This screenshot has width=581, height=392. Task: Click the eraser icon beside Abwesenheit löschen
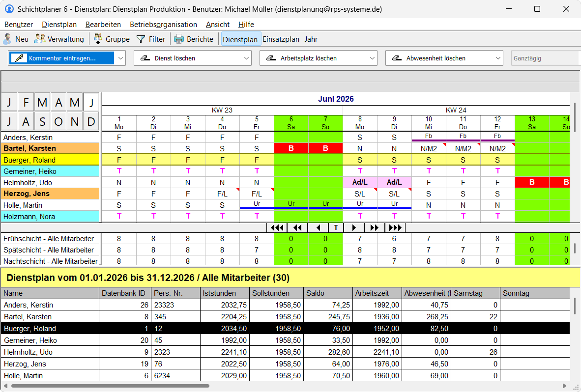397,58
